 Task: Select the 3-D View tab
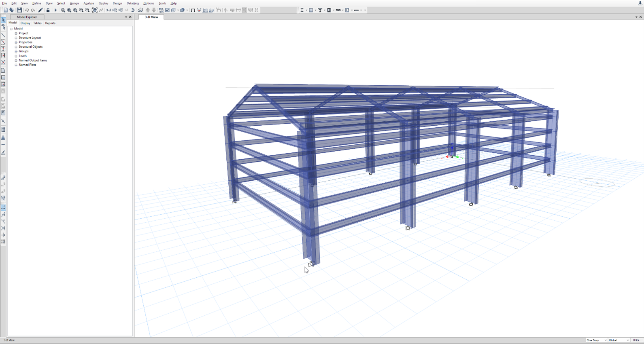(151, 17)
